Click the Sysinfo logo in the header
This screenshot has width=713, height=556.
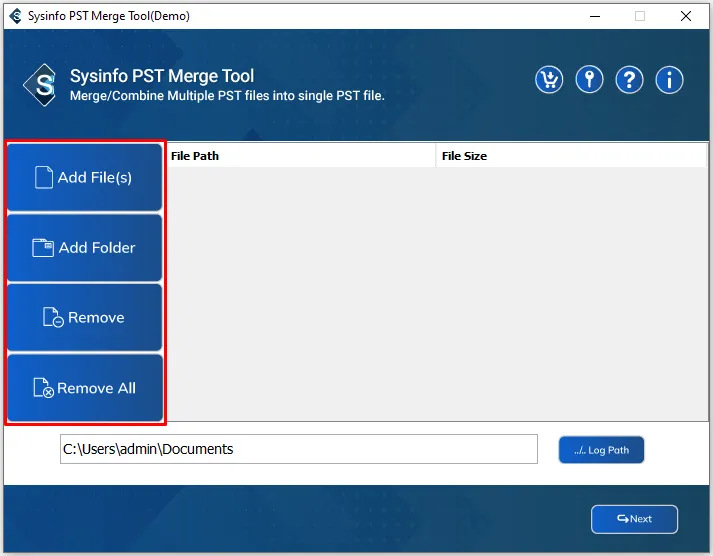click(41, 85)
